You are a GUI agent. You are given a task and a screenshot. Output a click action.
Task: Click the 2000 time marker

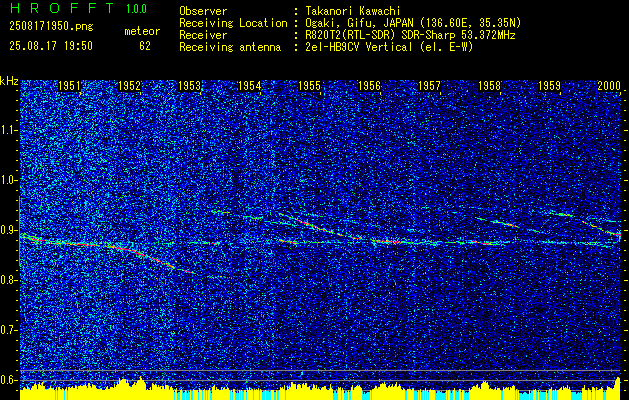(609, 86)
